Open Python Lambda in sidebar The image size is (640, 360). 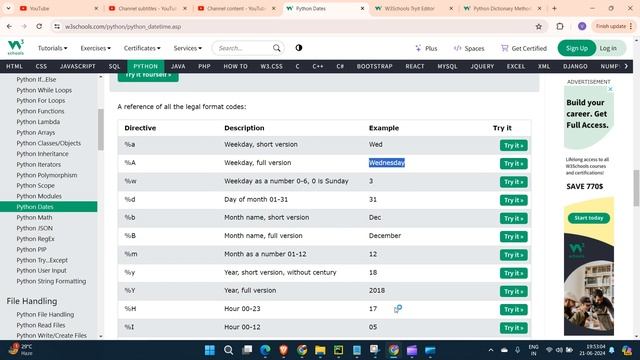point(38,122)
